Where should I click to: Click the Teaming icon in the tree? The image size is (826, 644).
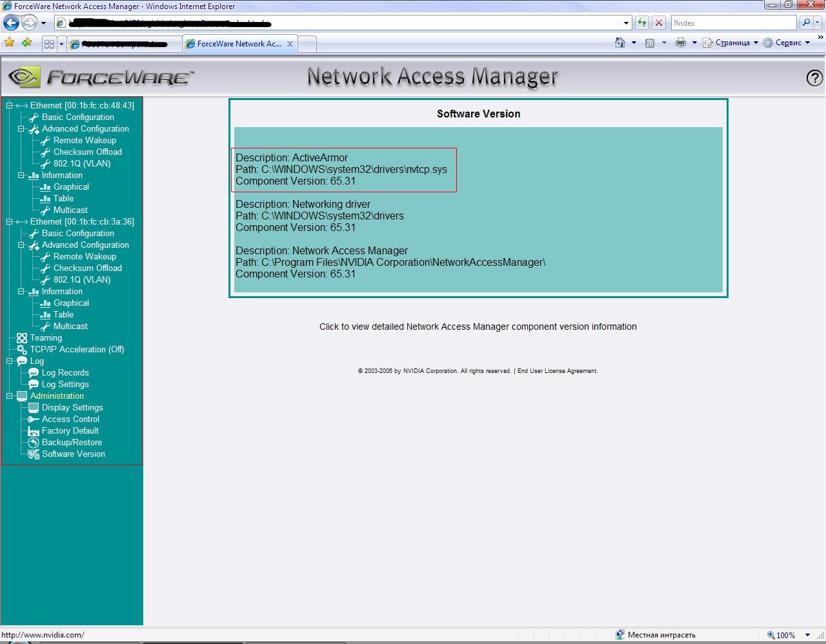pos(22,338)
